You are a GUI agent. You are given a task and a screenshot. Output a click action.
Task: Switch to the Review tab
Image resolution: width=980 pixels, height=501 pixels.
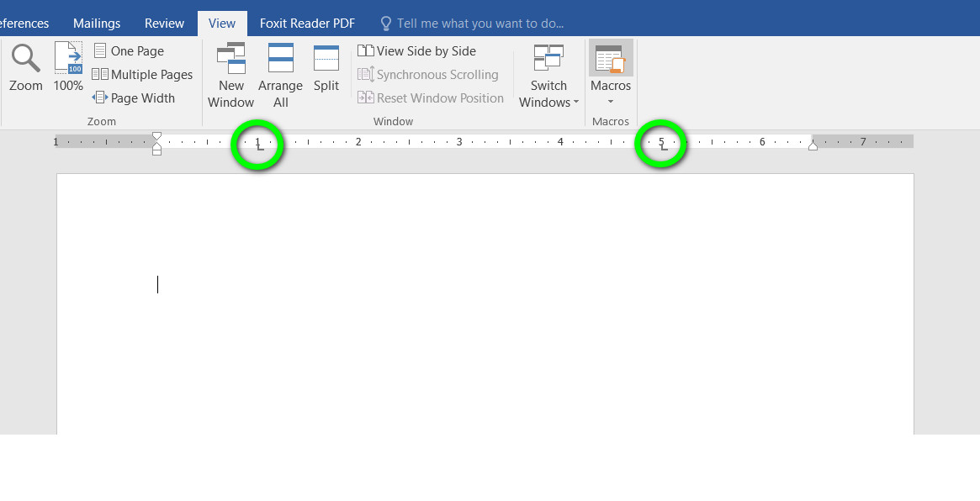[x=164, y=23]
